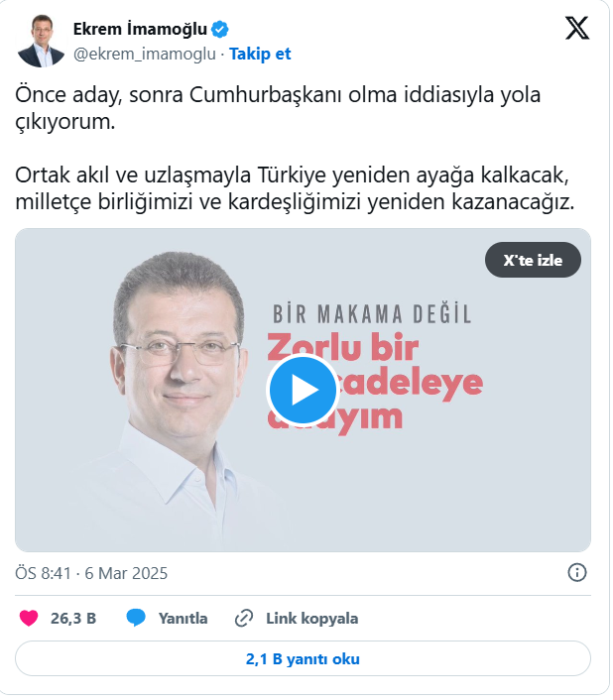Open the @ekrem_imamoglu handle
This screenshot has height=700, width=613.
(x=145, y=54)
